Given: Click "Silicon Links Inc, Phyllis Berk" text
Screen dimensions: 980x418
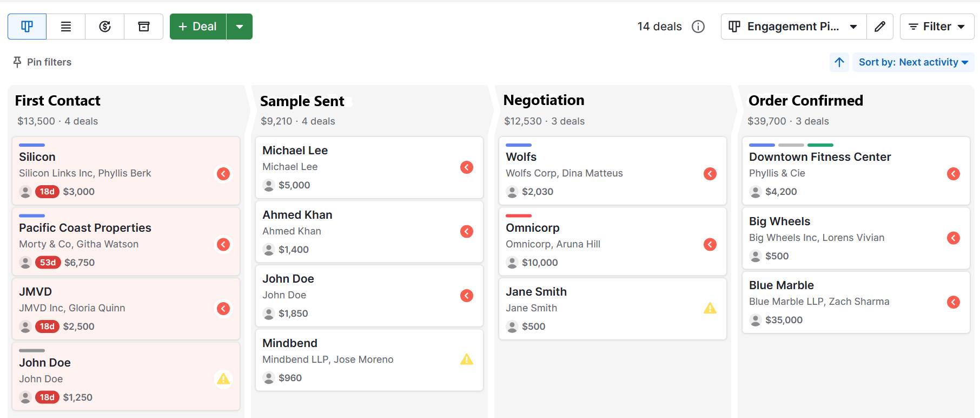Looking at the screenshot, I should coord(85,173).
